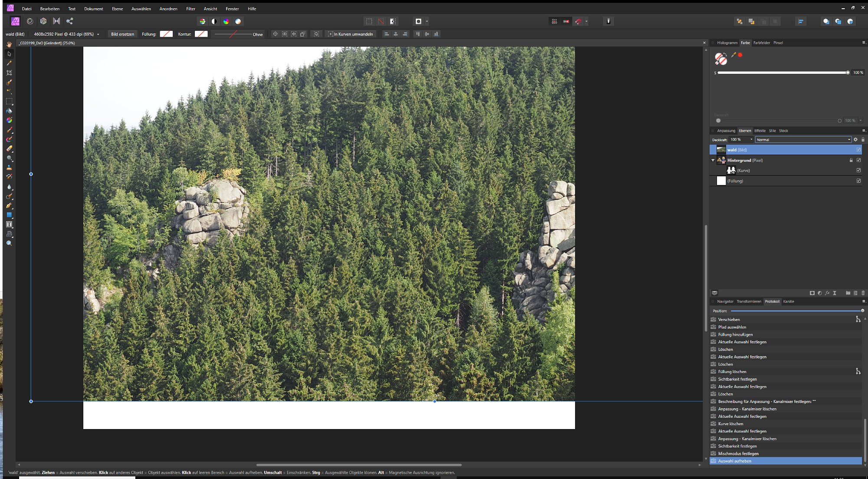868x479 pixels.
Task: Select the Text frame tool
Action: [x=9, y=225]
